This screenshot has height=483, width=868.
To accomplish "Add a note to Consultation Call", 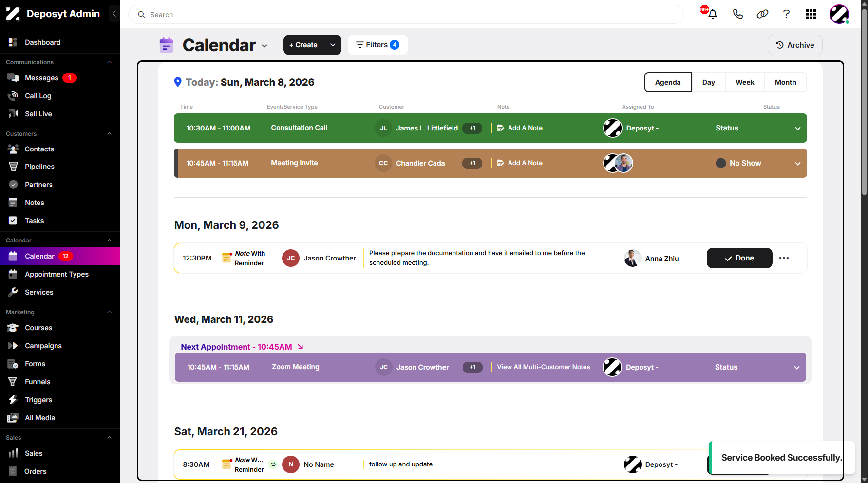I will [520, 128].
